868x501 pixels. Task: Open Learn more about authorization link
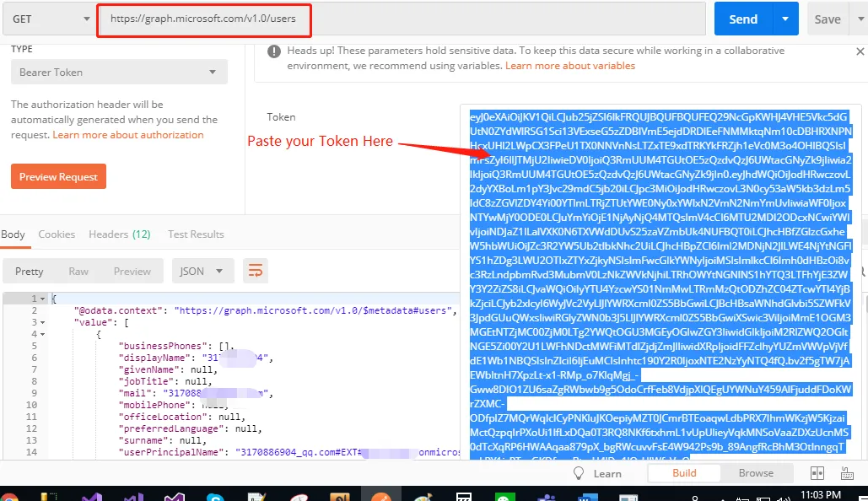128,134
